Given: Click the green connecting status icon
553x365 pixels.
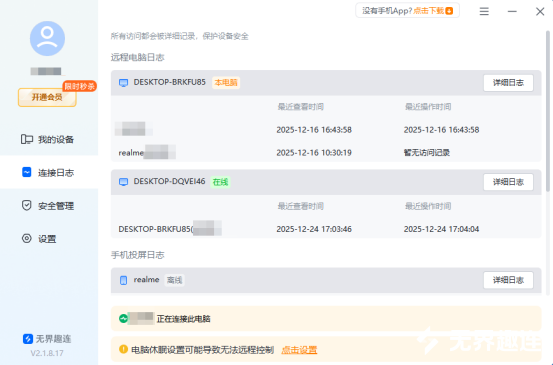Looking at the screenshot, I should coord(123,318).
